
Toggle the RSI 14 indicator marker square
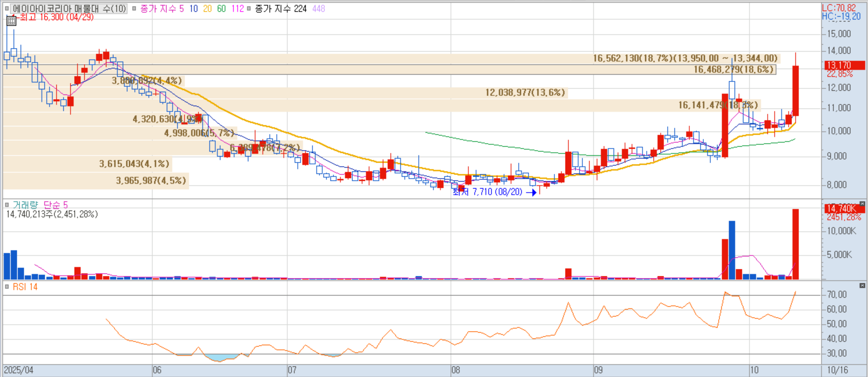click(7, 287)
